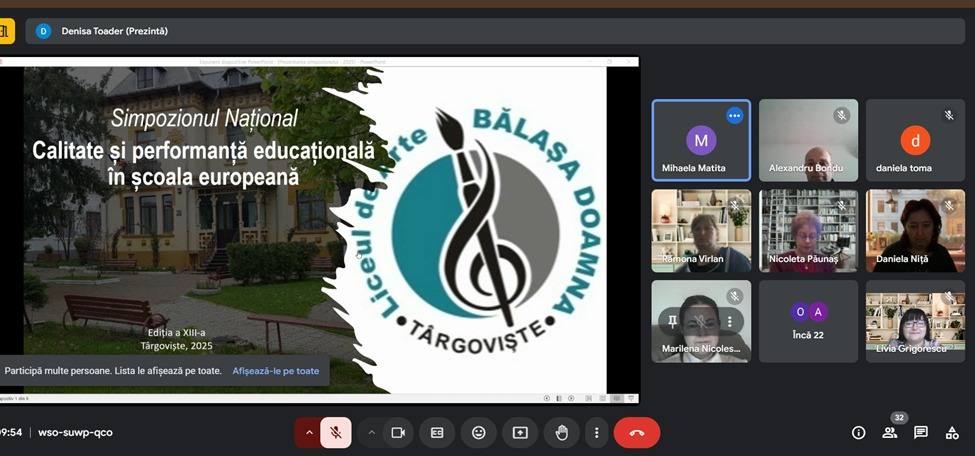975x456 pixels.
Task: Raise hand button
Action: 561,433
